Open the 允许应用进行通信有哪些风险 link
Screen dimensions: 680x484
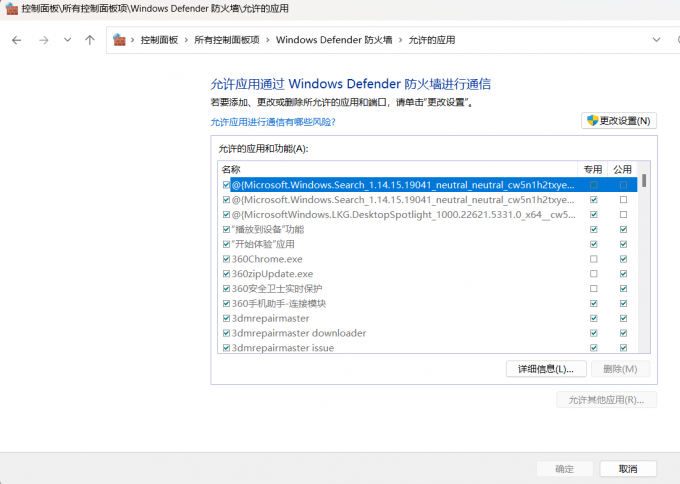tap(272, 122)
